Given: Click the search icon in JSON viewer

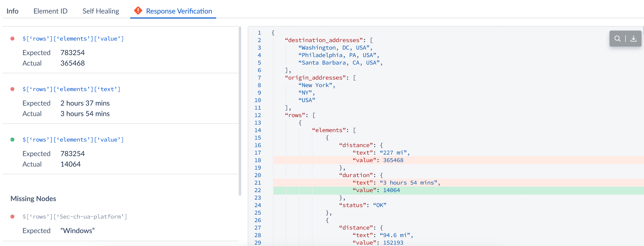Looking at the screenshot, I should (x=617, y=38).
